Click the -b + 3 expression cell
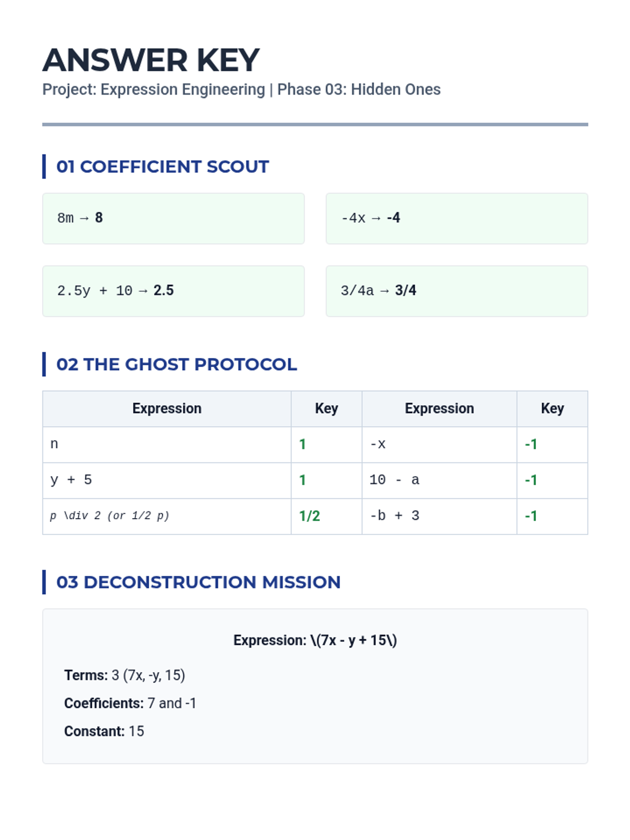 tap(439, 517)
